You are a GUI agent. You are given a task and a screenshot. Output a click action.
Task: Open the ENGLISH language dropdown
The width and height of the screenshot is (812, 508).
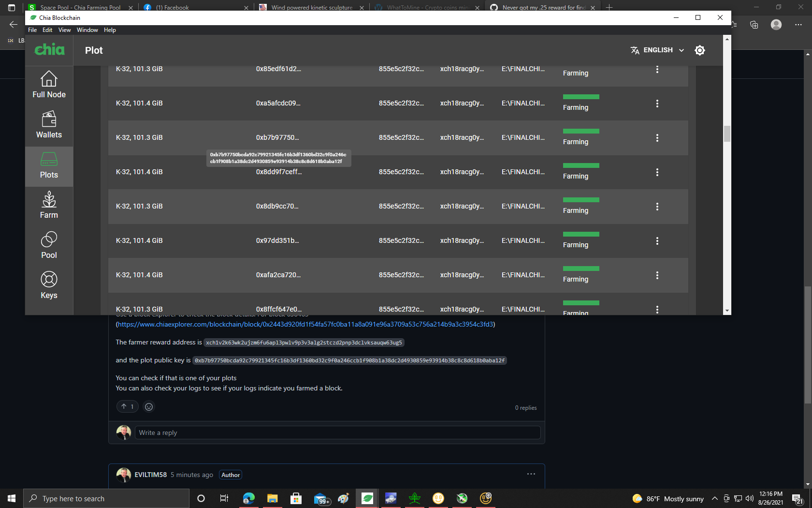click(x=657, y=50)
